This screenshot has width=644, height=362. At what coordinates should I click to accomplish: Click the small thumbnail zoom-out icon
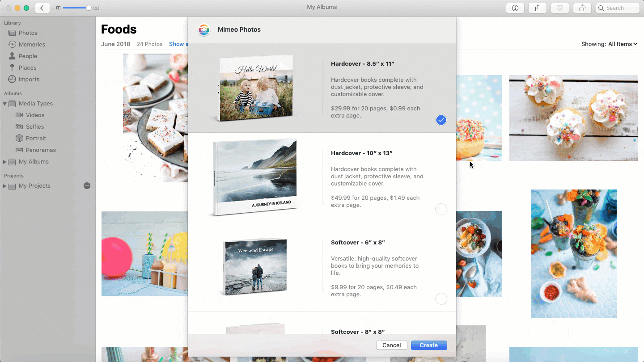click(x=58, y=8)
